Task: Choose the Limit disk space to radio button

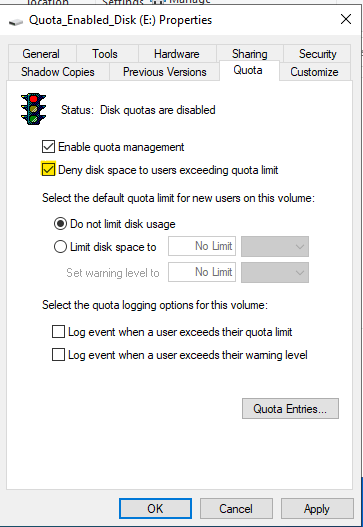Action: pyautogui.click(x=60, y=247)
